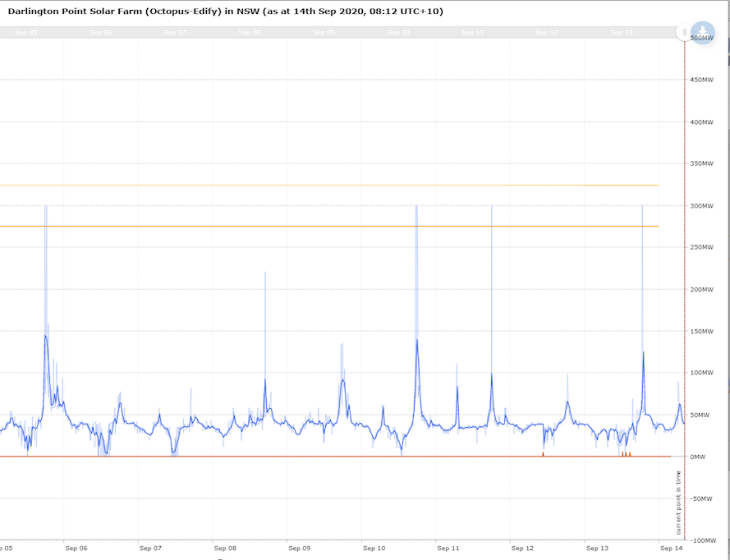Click the tall spike on Sep 10
The height and width of the screenshot is (560, 730).
coord(416,246)
